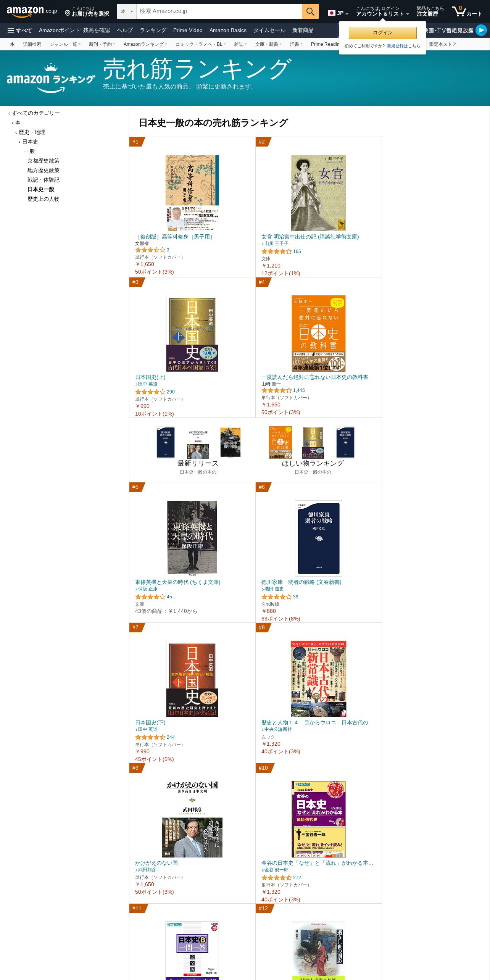The image size is (490, 980).
Task: Open the shopping cart icon
Action: [x=459, y=11]
